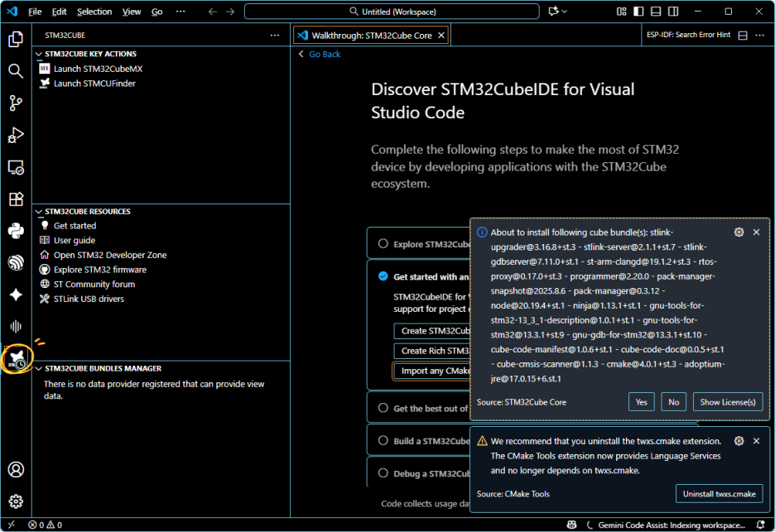Image resolution: width=775 pixels, height=532 pixels.
Task: Open the Go menu
Action: pyautogui.click(x=156, y=12)
